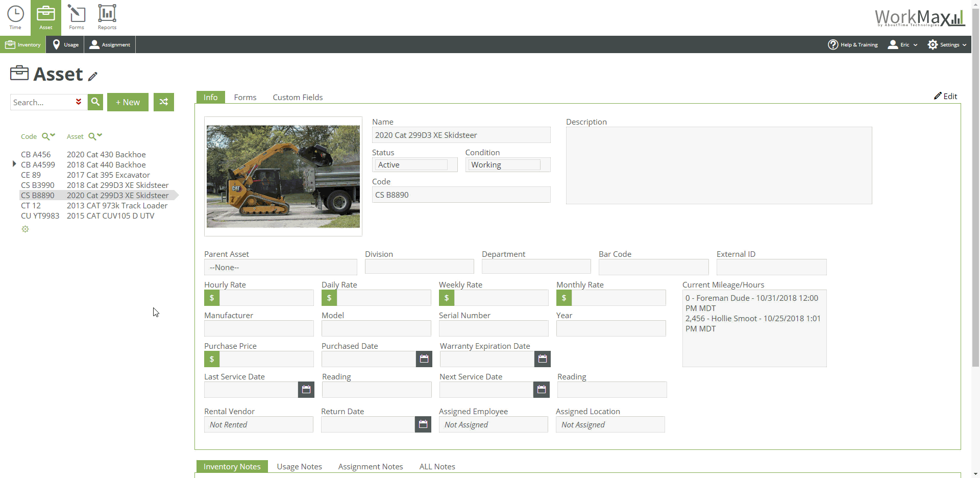Screen dimensions: 980x478
Task: Click the pencil icon beside Asset title
Action: (92, 77)
